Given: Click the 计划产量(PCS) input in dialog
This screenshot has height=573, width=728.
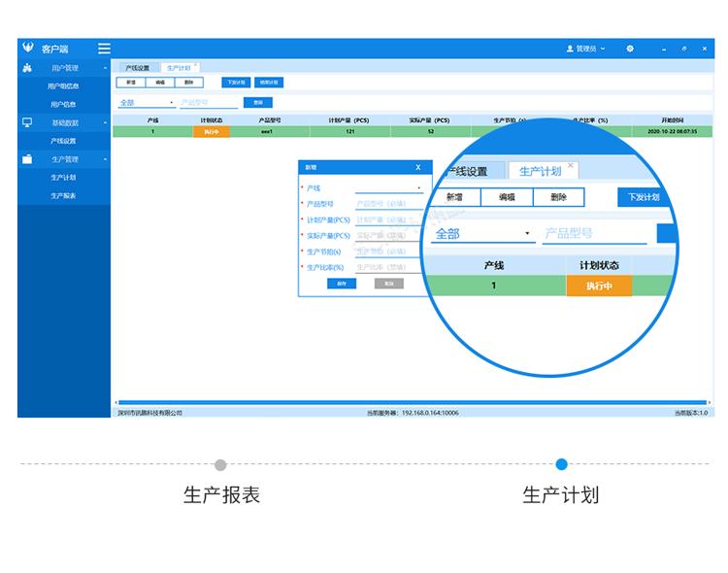Looking at the screenshot, I should [x=389, y=220].
